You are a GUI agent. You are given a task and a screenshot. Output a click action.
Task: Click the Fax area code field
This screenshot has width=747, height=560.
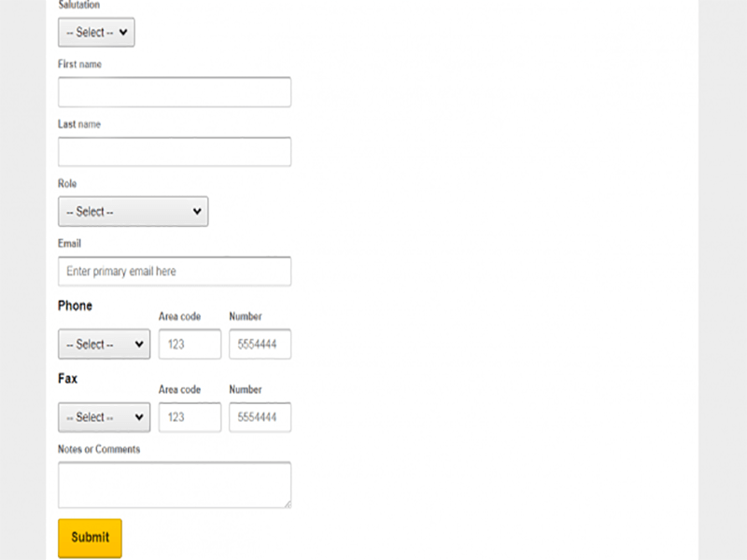pos(190,417)
